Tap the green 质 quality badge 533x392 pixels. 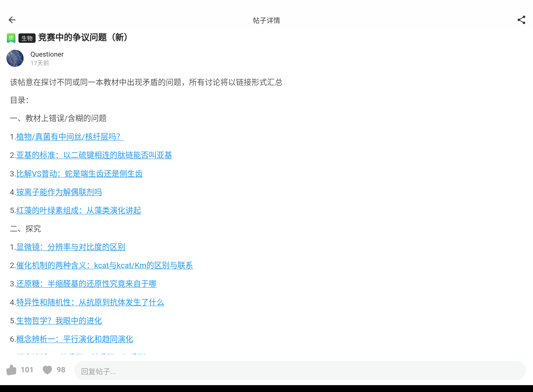tap(11, 38)
